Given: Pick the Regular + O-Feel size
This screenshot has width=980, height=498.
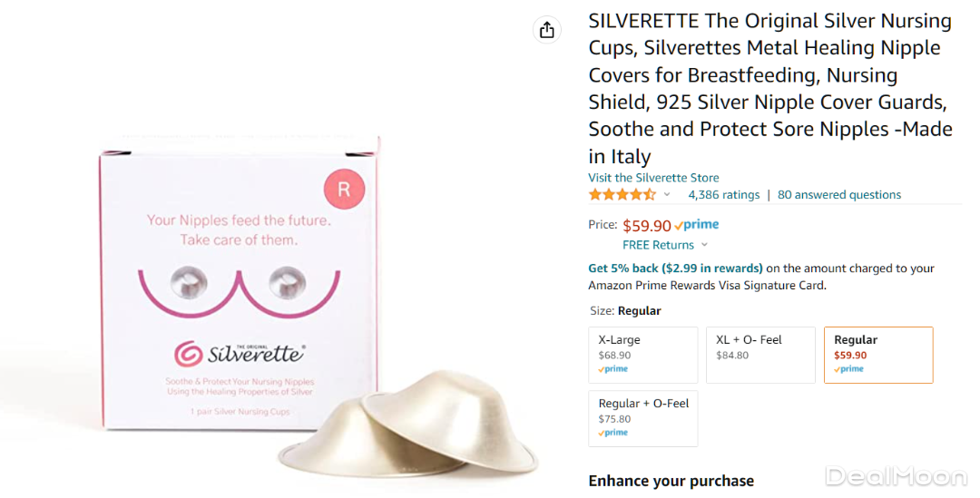Looking at the screenshot, I should 643,419.
